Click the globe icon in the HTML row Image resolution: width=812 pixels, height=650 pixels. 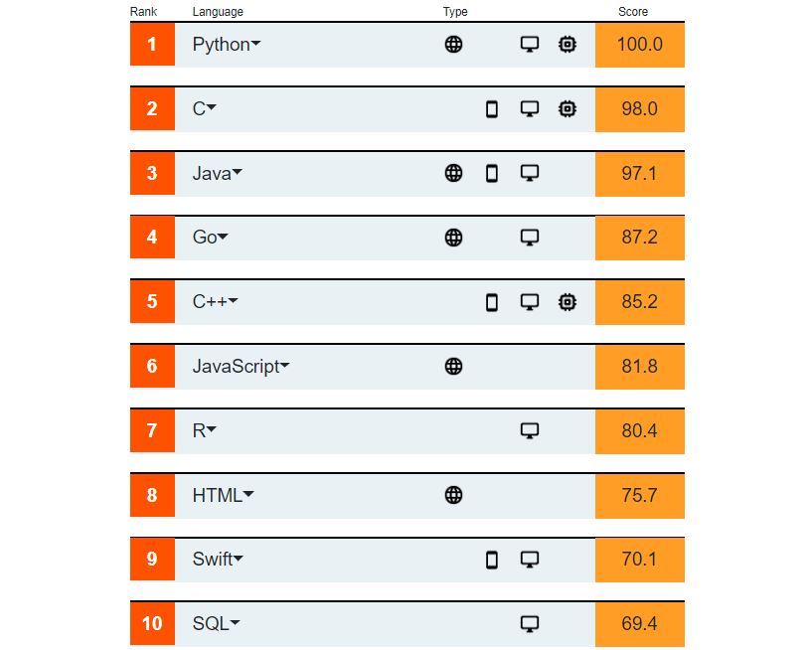click(x=453, y=495)
